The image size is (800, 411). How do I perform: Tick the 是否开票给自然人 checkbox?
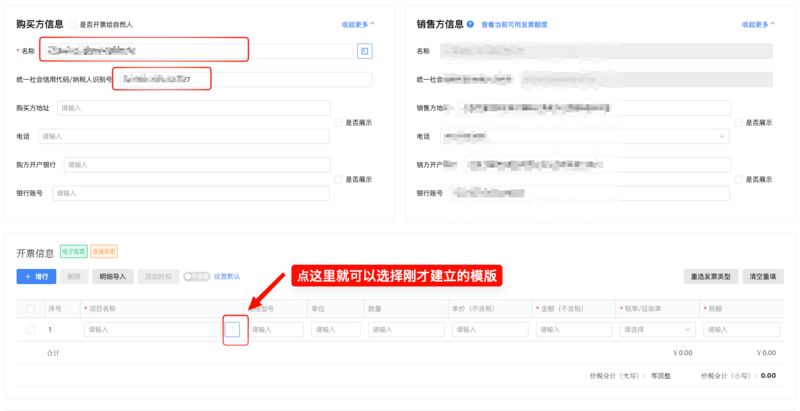tap(72, 24)
